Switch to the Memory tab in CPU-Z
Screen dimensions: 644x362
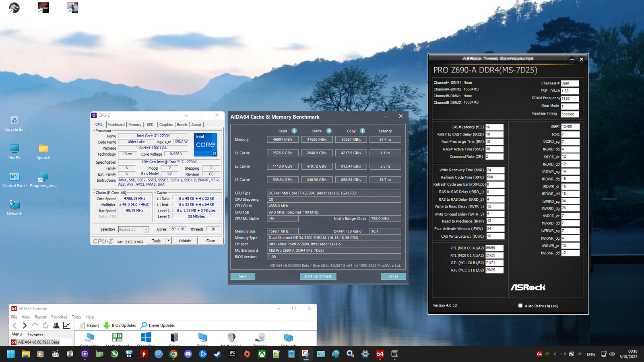click(x=135, y=125)
